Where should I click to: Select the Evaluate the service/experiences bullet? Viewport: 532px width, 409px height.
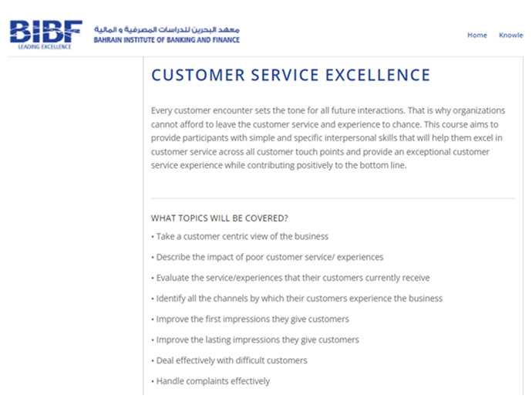[x=291, y=278]
